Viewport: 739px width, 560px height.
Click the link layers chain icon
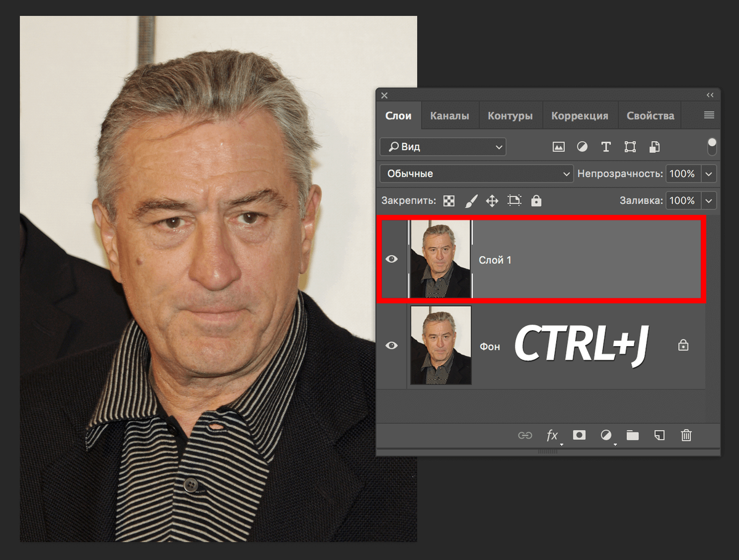(525, 436)
